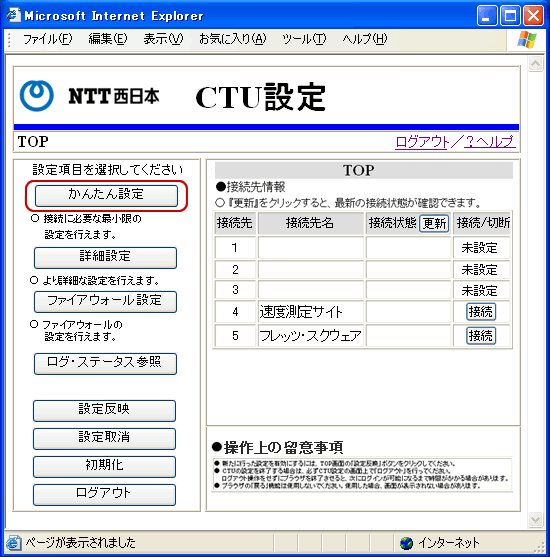Open 詳細設定 settings
This screenshot has height=557, width=550.
coord(105,257)
